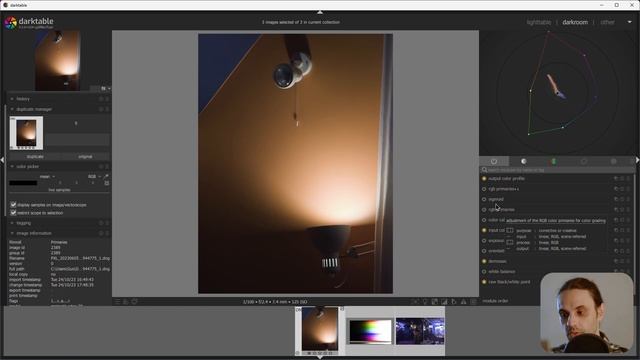The width and height of the screenshot is (640, 360).
Task: Click the live samples label
Action: 59,190
